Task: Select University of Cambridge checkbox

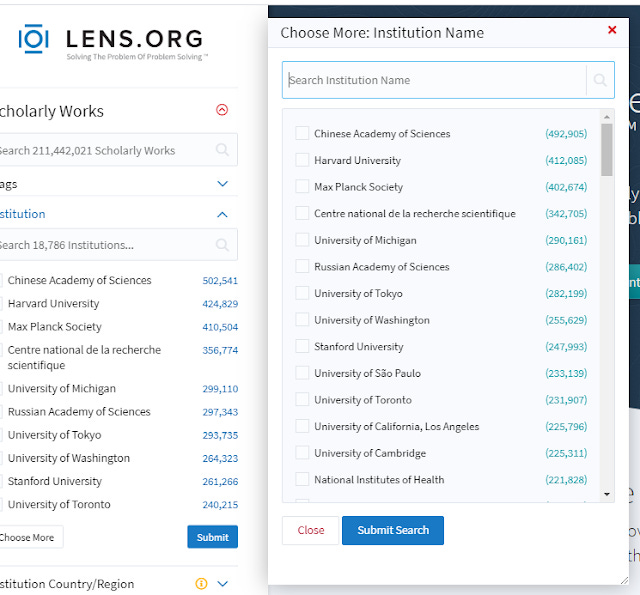Action: tap(302, 452)
